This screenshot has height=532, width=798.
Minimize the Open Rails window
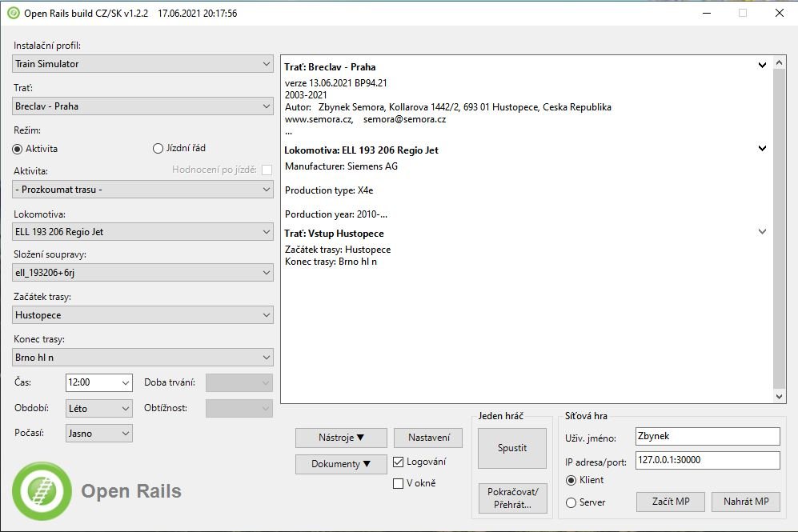coord(707,14)
